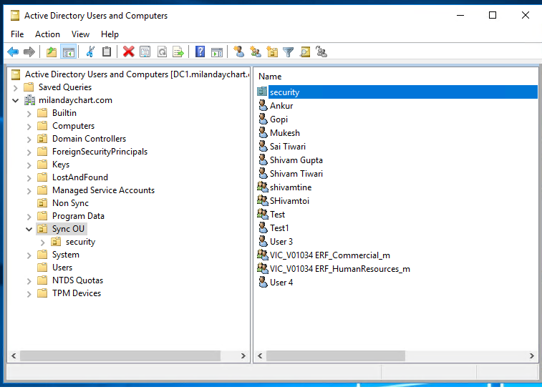Click tree pane horizontal scrollbar thumb
The image size is (542, 392).
tap(120, 356)
